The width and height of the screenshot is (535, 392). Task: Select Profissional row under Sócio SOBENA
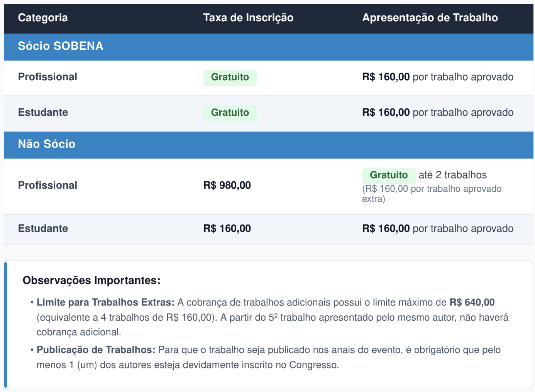tap(269, 78)
